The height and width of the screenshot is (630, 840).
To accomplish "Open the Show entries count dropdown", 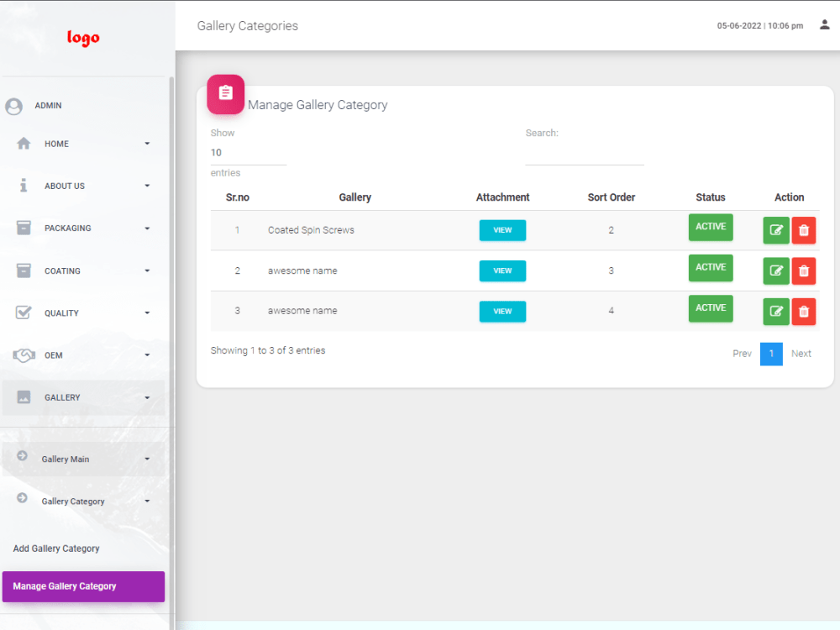I will 249,153.
